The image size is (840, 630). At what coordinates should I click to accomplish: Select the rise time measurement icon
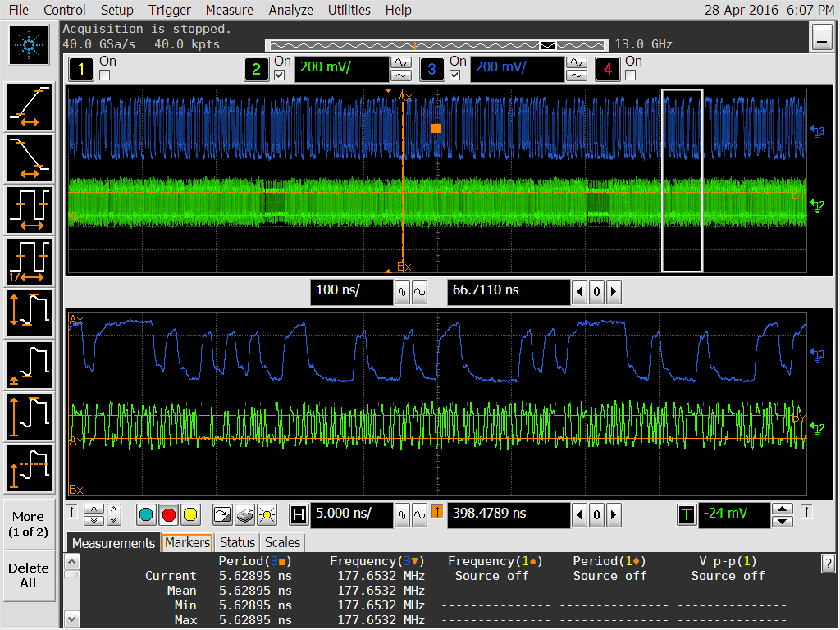click(x=30, y=107)
